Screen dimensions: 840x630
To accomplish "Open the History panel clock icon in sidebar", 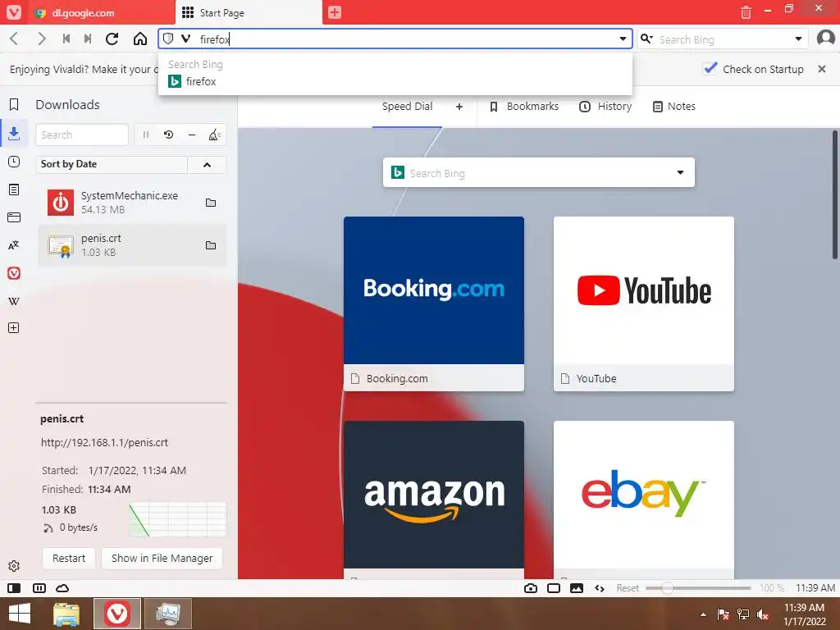I will (x=14, y=162).
